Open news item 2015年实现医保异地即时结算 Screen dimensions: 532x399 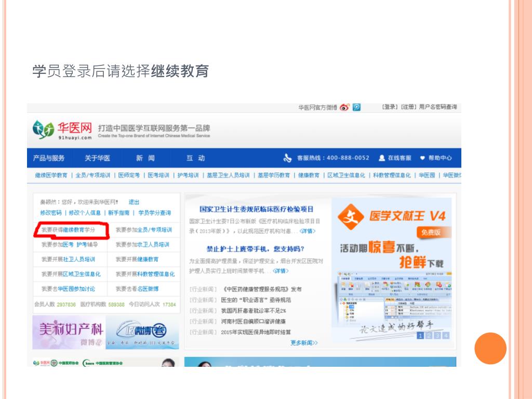256,332
